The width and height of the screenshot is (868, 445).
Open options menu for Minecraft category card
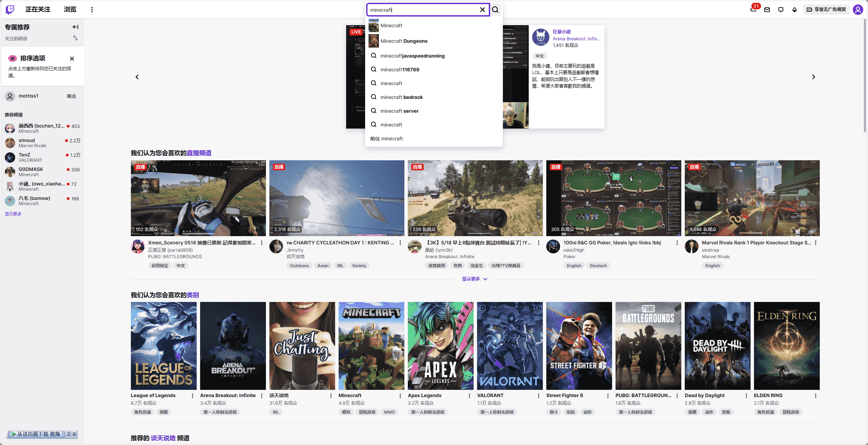(400, 396)
